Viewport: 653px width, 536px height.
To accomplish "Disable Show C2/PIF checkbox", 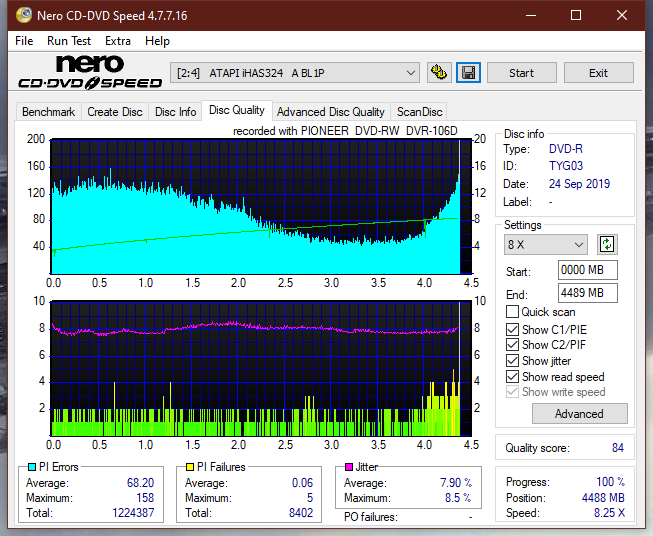I will [x=512, y=345].
